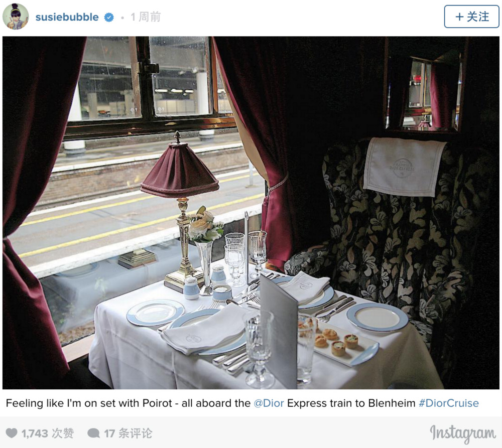Image resolution: width=502 pixels, height=448 pixels.
Task: Open the susiebubble username link
Action: [67, 17]
